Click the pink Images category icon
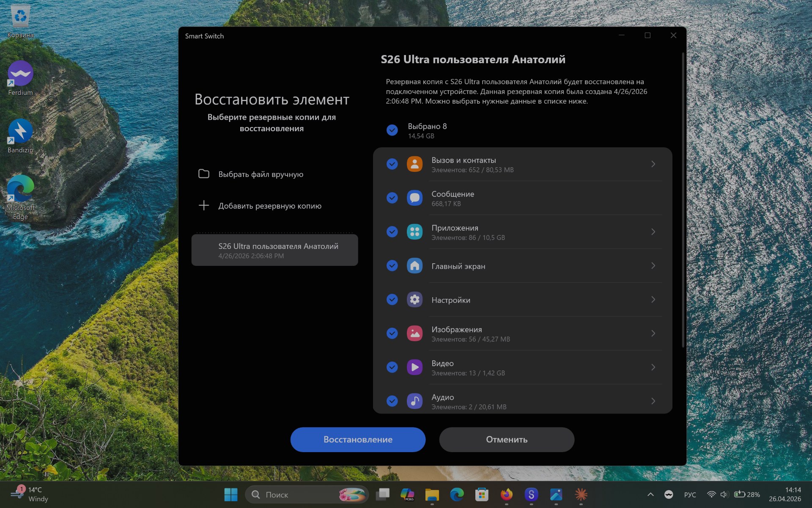Image resolution: width=812 pixels, height=508 pixels. [x=414, y=333]
